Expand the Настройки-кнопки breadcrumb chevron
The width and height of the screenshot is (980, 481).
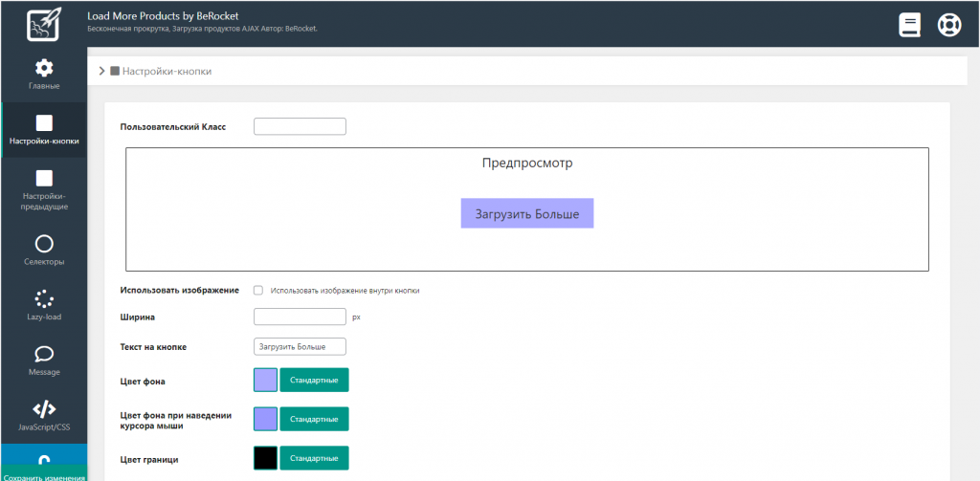(101, 71)
